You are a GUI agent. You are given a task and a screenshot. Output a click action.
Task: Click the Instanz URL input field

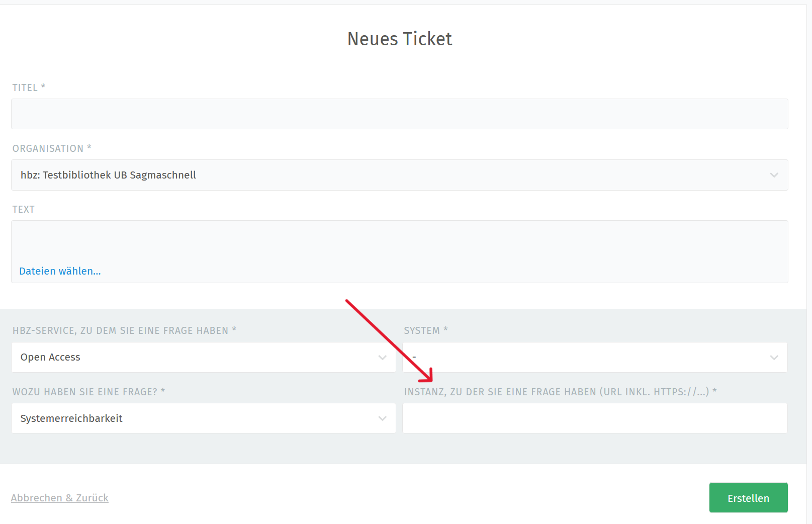point(594,418)
